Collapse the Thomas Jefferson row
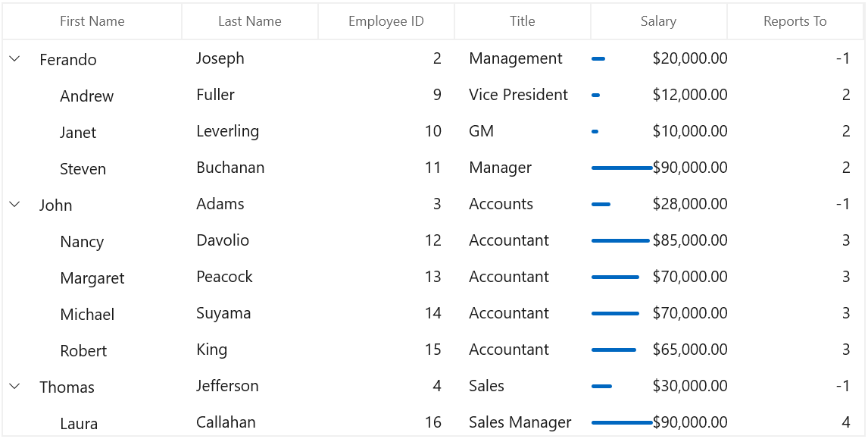The width and height of the screenshot is (868, 439). pyautogui.click(x=15, y=387)
